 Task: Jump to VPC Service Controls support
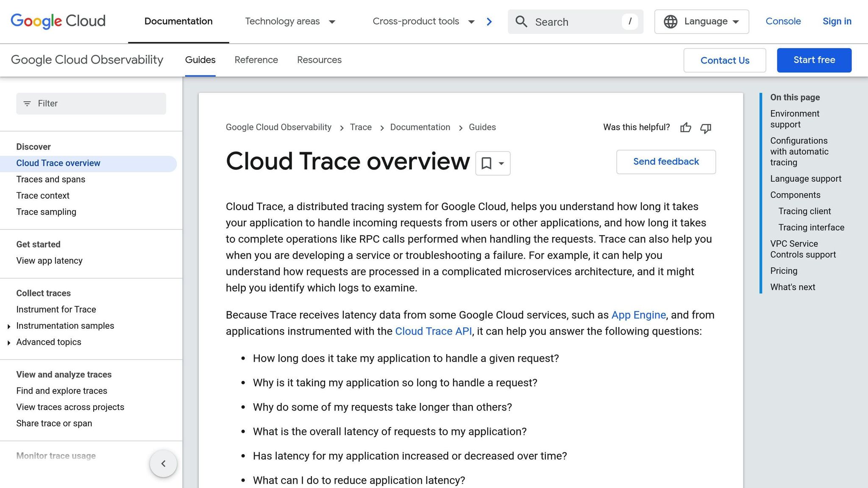coord(803,250)
